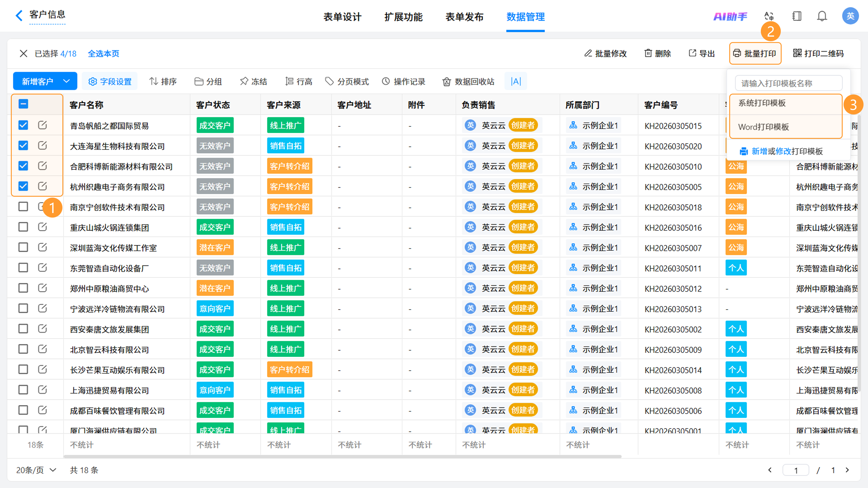Click 潜在客户 tag in 深圳蓝海 row
Screen dimensions: 868x488
tap(215, 247)
